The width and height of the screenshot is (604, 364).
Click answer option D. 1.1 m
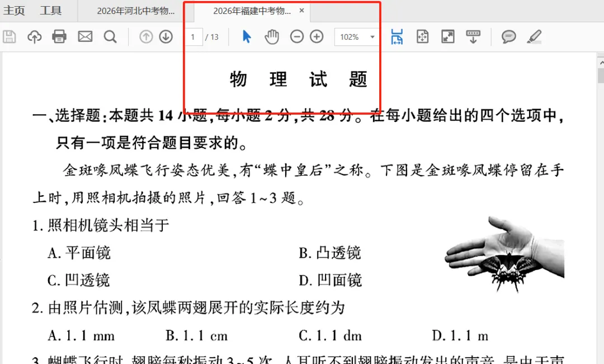pyautogui.click(x=460, y=335)
